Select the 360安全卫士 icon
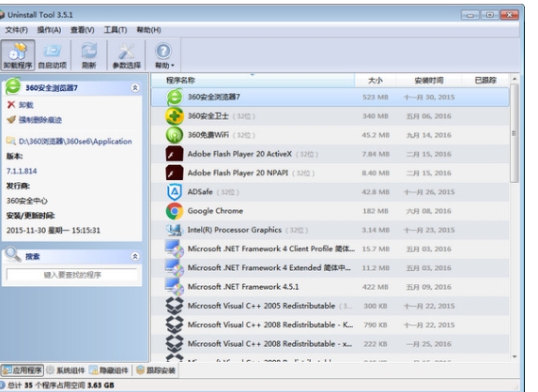Screen dimensions: 538x392 click(175, 116)
